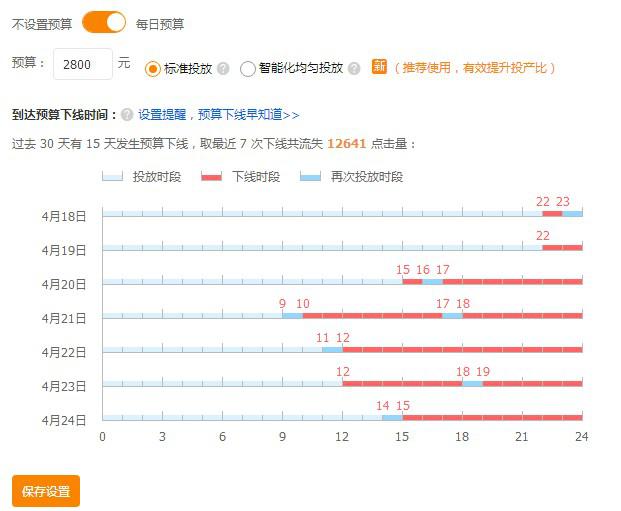Screen dimensions: 621x511
Task: Click the x-axis label 24
Action: pyautogui.click(x=582, y=437)
